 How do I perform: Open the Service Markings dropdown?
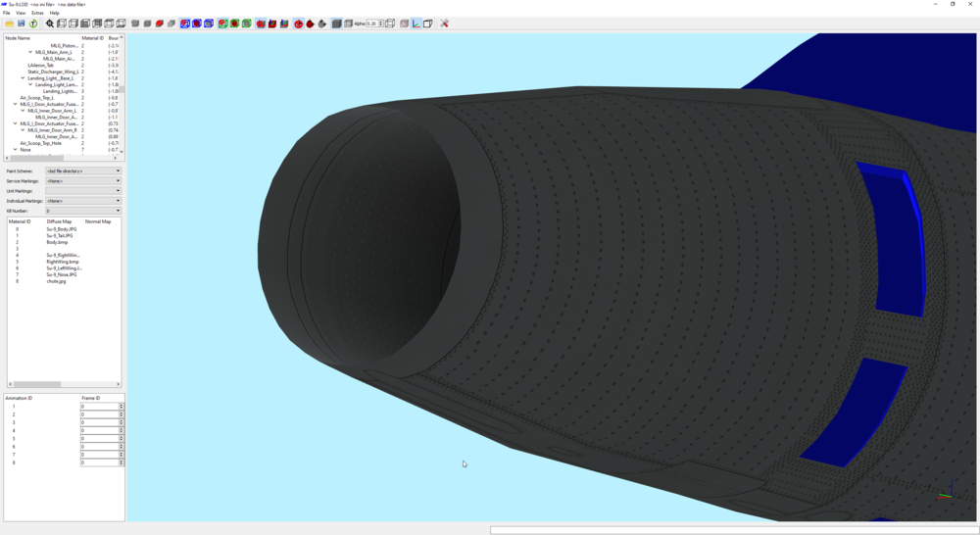pyautogui.click(x=83, y=180)
